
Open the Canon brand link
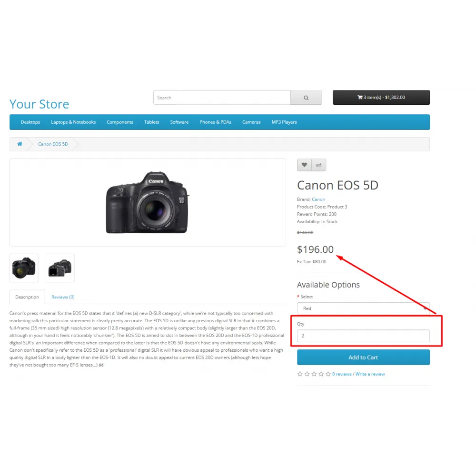coord(318,199)
